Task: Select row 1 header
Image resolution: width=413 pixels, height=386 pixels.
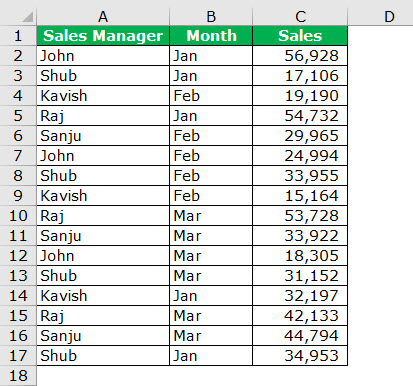Action: pyautogui.click(x=18, y=36)
